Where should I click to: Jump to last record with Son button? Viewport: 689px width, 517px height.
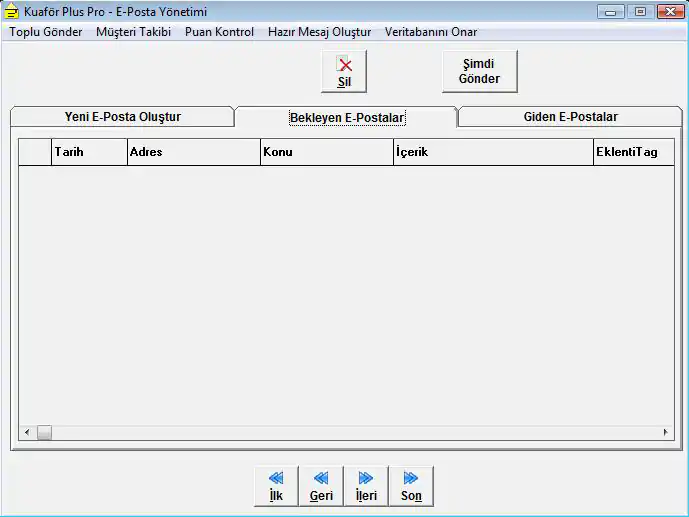point(411,486)
